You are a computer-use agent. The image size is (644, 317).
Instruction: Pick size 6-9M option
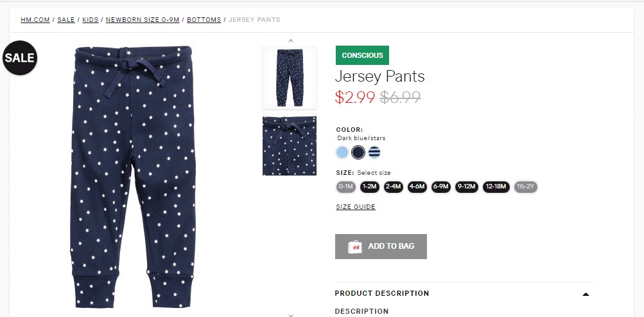click(x=440, y=187)
